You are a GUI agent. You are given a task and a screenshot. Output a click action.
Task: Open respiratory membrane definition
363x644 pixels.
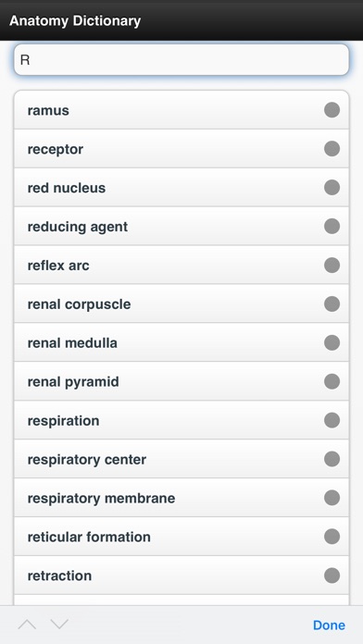click(181, 498)
